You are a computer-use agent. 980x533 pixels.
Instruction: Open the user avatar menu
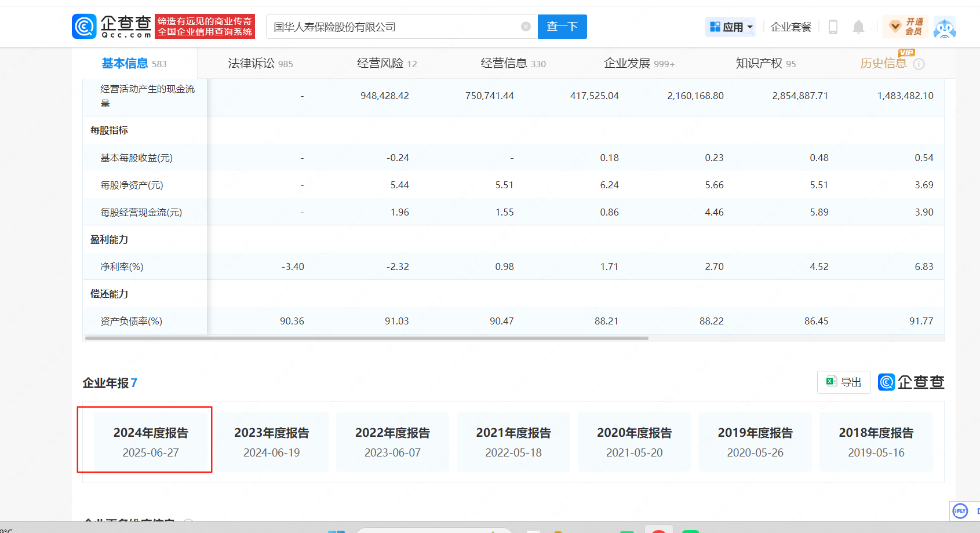coord(945,27)
